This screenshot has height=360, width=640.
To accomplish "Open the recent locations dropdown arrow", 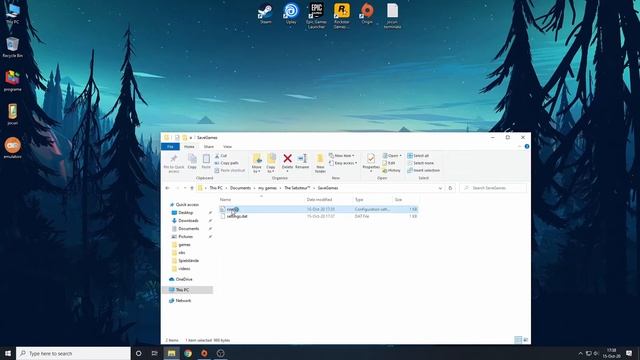I will [x=185, y=188].
